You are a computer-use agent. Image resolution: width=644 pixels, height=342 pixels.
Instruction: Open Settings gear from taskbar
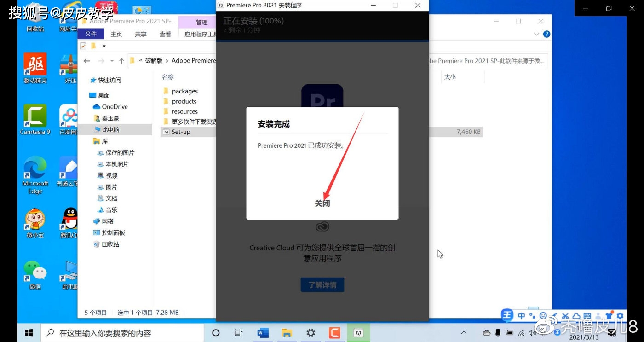(310, 333)
